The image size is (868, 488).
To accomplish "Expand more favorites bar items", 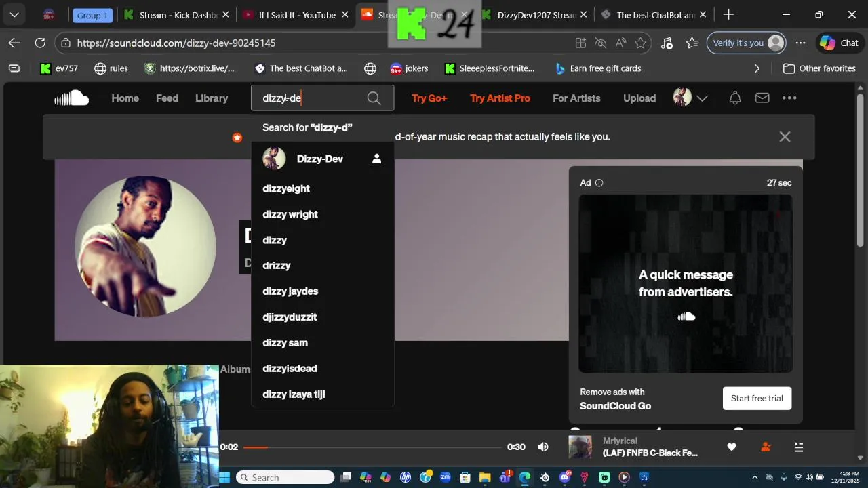I will coord(757,68).
